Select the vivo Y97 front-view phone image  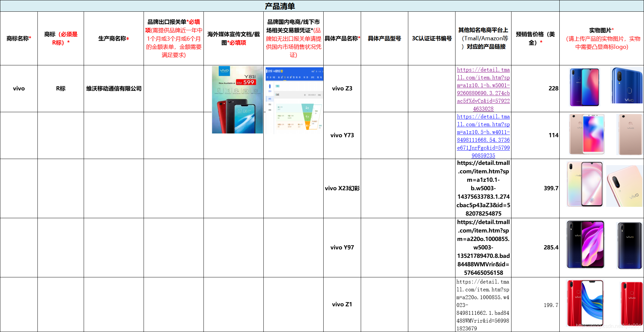tap(585, 245)
